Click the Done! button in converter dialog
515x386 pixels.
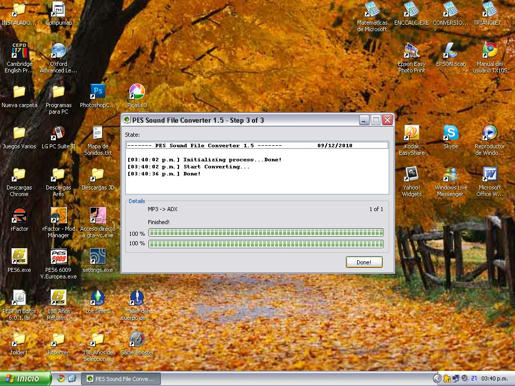364,262
